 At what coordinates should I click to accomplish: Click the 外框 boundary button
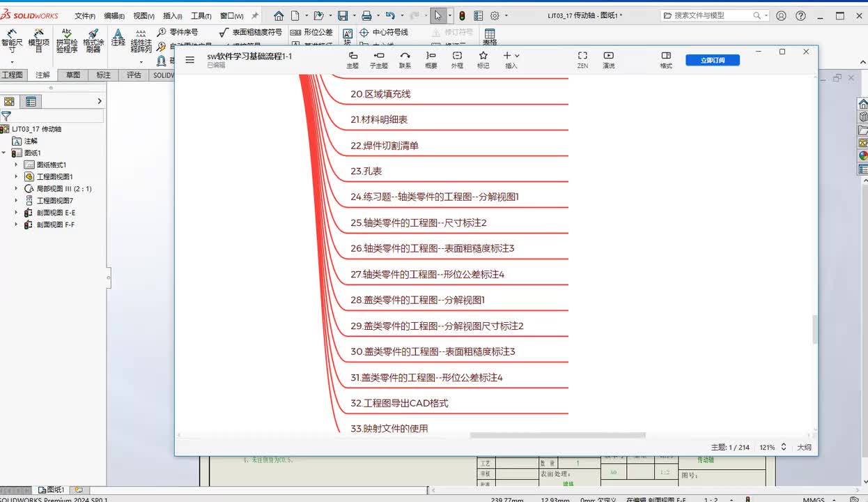click(457, 60)
